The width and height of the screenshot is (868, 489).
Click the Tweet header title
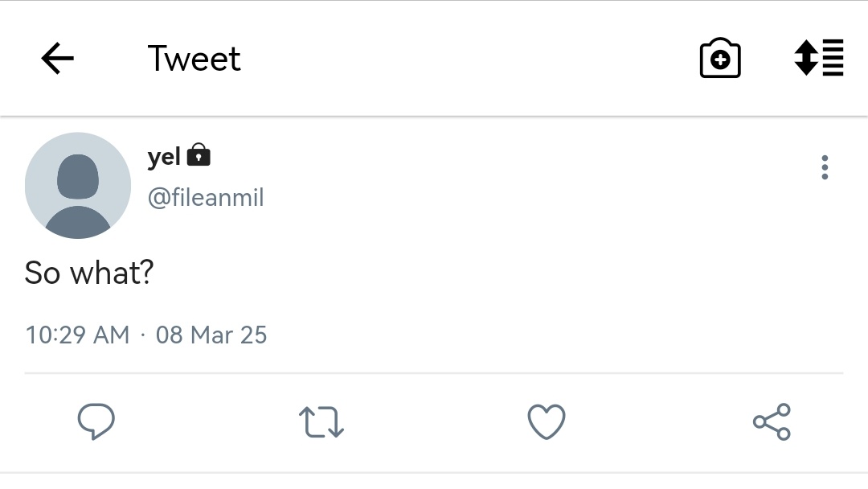click(x=194, y=58)
